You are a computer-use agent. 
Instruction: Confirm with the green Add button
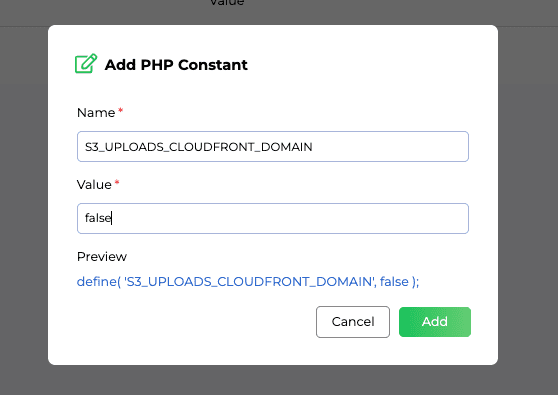(435, 322)
